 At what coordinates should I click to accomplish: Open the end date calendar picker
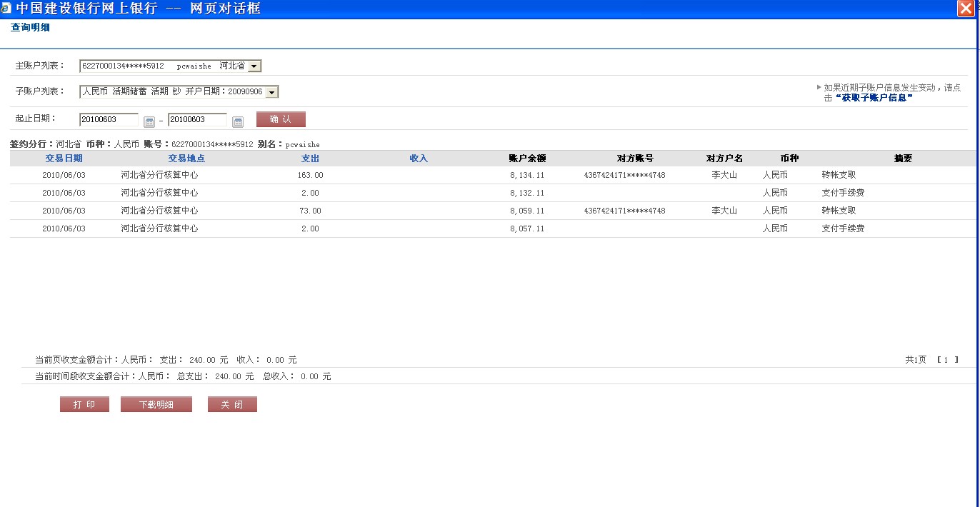(238, 121)
